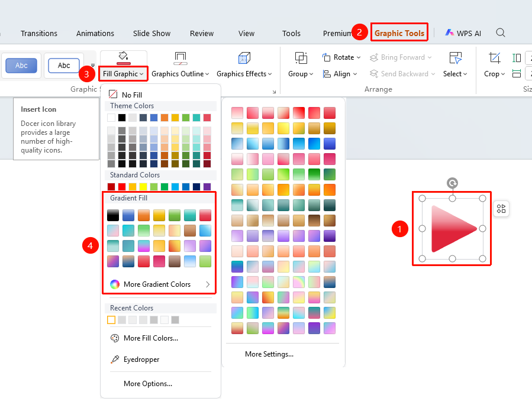Click the rotation handle above the triangle
Viewport: 532px width, 408px height.
point(452,183)
